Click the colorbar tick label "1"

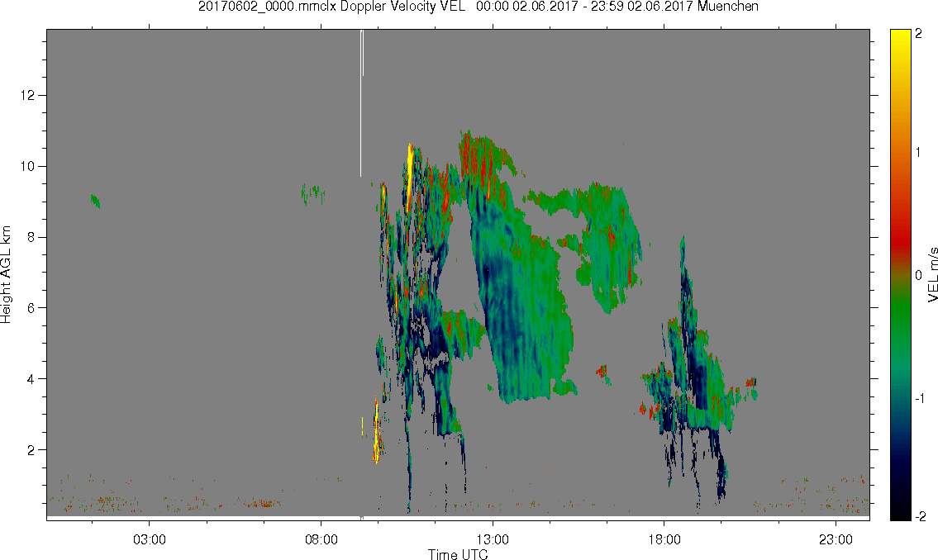[918, 153]
